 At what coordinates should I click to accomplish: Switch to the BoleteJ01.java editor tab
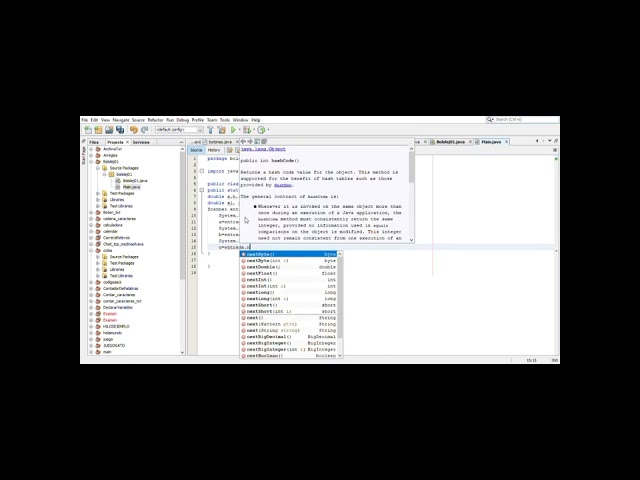(450, 142)
